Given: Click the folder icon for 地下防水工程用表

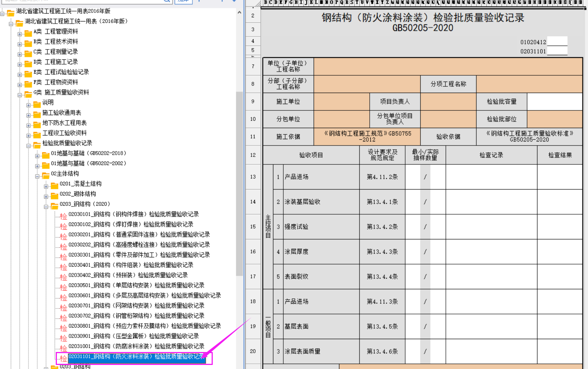Looking at the screenshot, I should 37,124.
